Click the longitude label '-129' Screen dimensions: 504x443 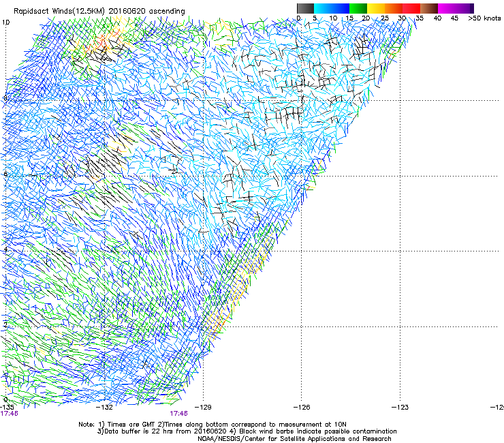pyautogui.click(x=203, y=408)
